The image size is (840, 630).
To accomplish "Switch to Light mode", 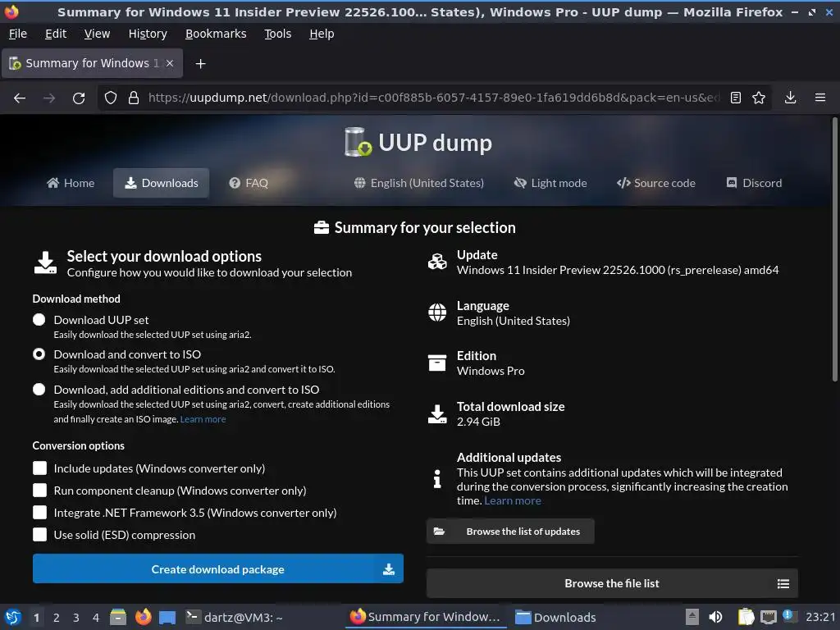I will click(550, 183).
